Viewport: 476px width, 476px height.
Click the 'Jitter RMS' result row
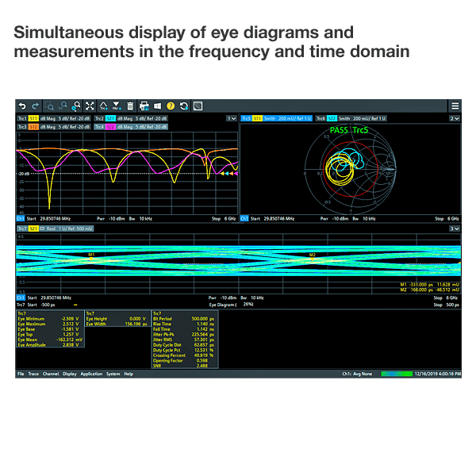point(183,340)
